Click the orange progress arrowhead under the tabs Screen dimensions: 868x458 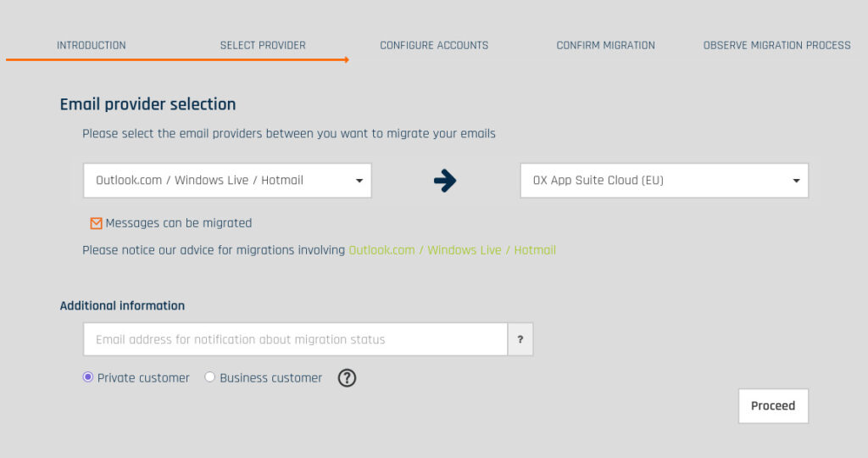tap(345, 60)
